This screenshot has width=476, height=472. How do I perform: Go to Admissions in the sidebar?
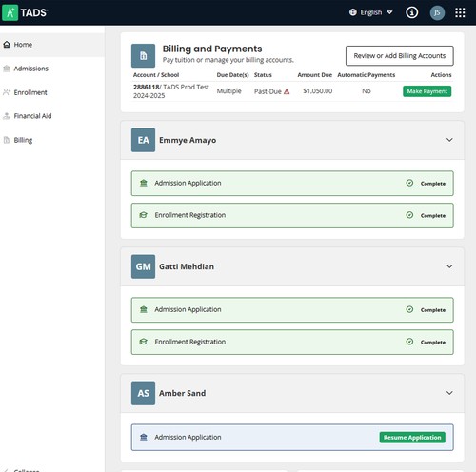click(x=30, y=69)
